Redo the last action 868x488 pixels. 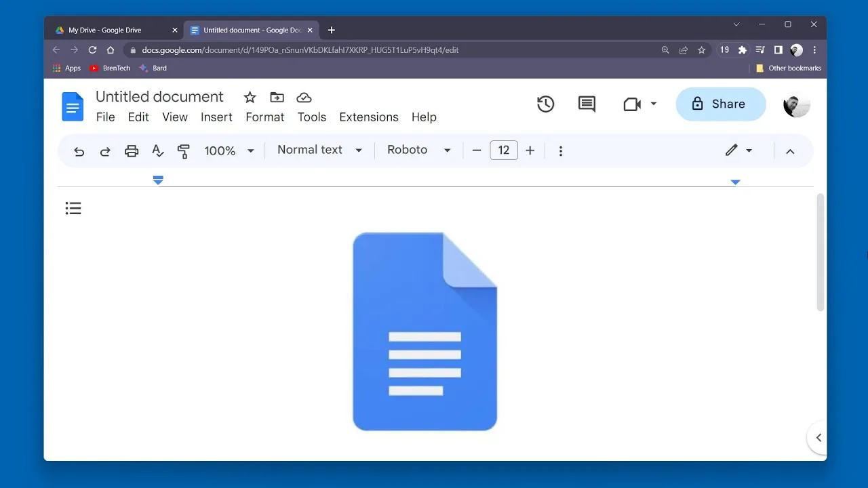pyautogui.click(x=105, y=151)
